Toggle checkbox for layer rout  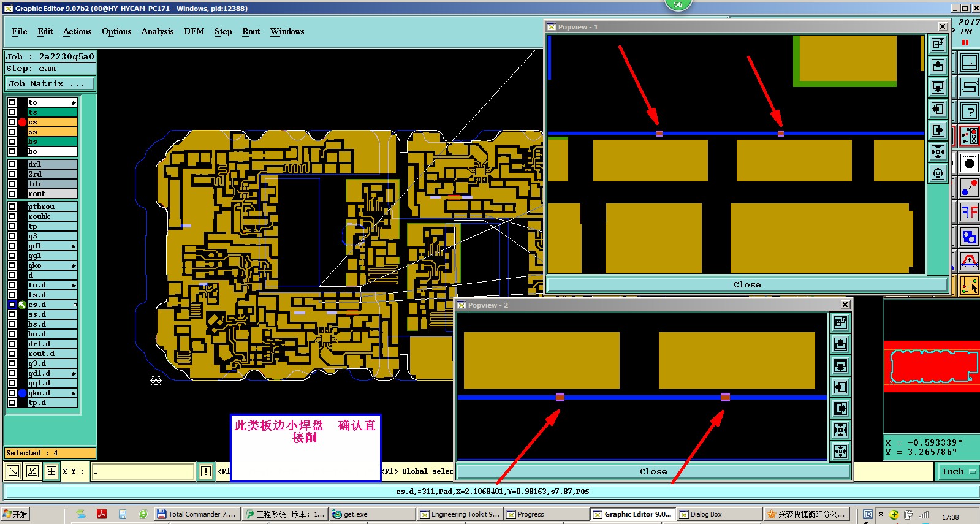click(12, 194)
